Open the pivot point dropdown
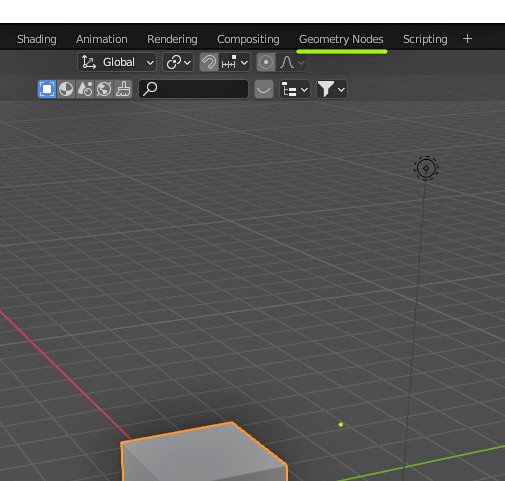The width and height of the screenshot is (505, 481). click(178, 62)
